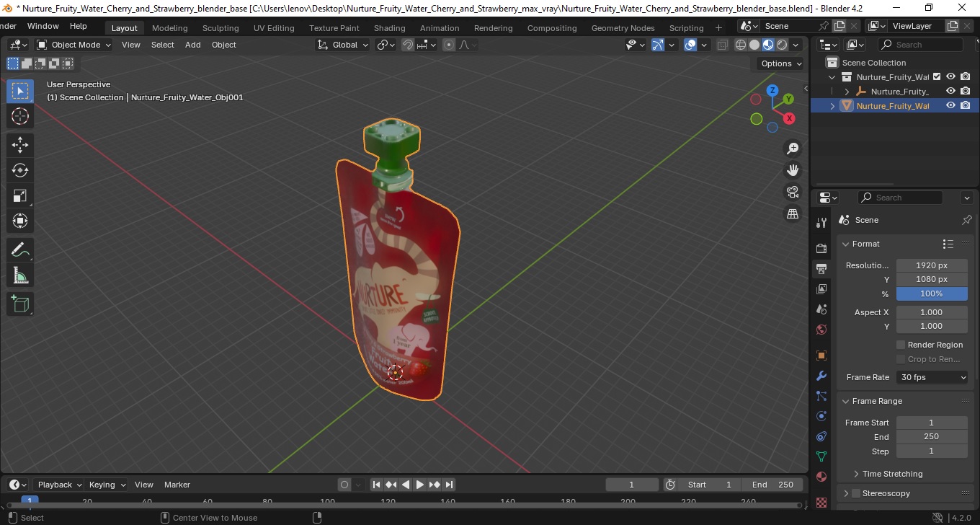Click the View X axis on gizmo
980x525 pixels.
pyautogui.click(x=789, y=118)
